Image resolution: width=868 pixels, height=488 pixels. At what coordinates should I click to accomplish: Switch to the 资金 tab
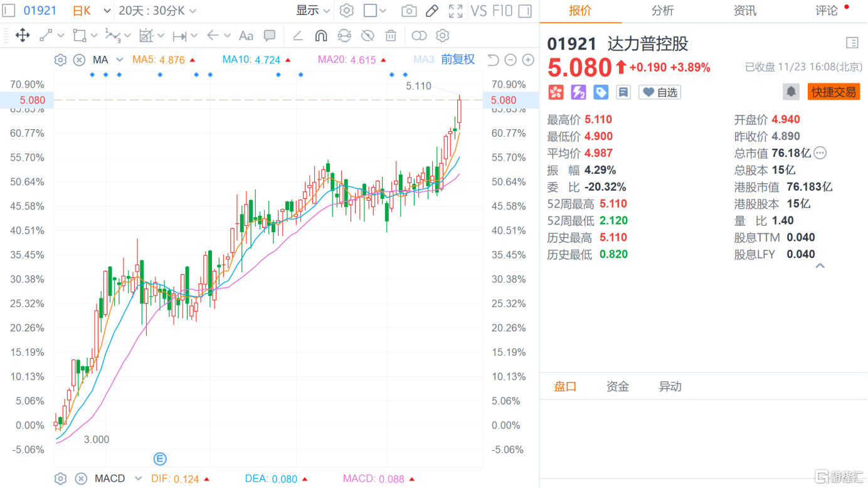pos(618,386)
